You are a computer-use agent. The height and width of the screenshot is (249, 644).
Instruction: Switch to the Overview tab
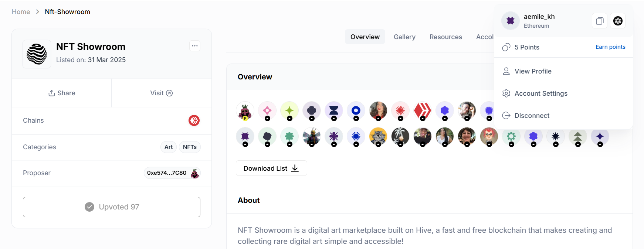[x=365, y=37]
